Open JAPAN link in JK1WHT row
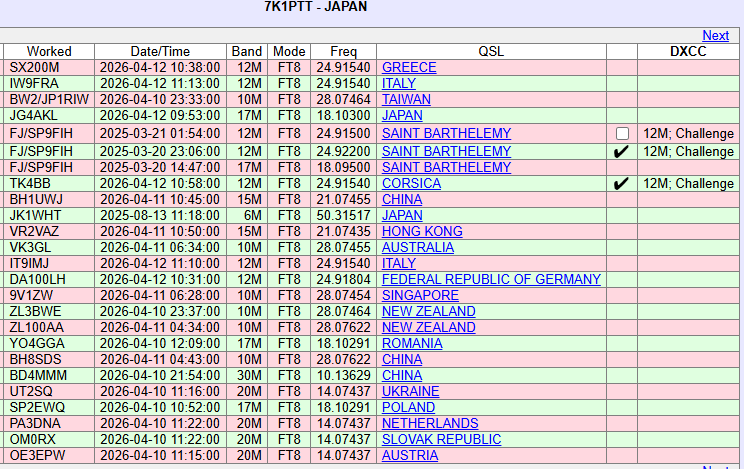The width and height of the screenshot is (744, 469). tap(402, 216)
